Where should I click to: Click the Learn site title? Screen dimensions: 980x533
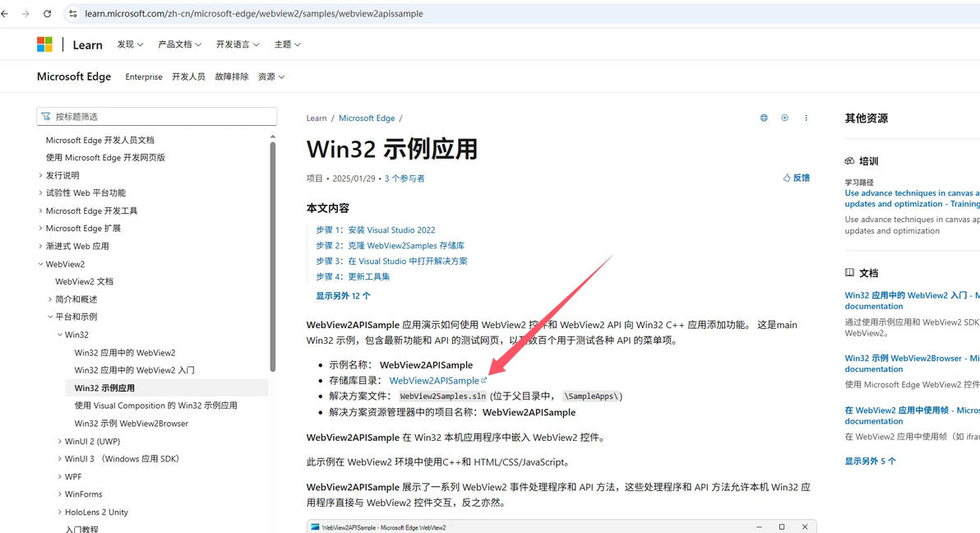pyautogui.click(x=87, y=45)
